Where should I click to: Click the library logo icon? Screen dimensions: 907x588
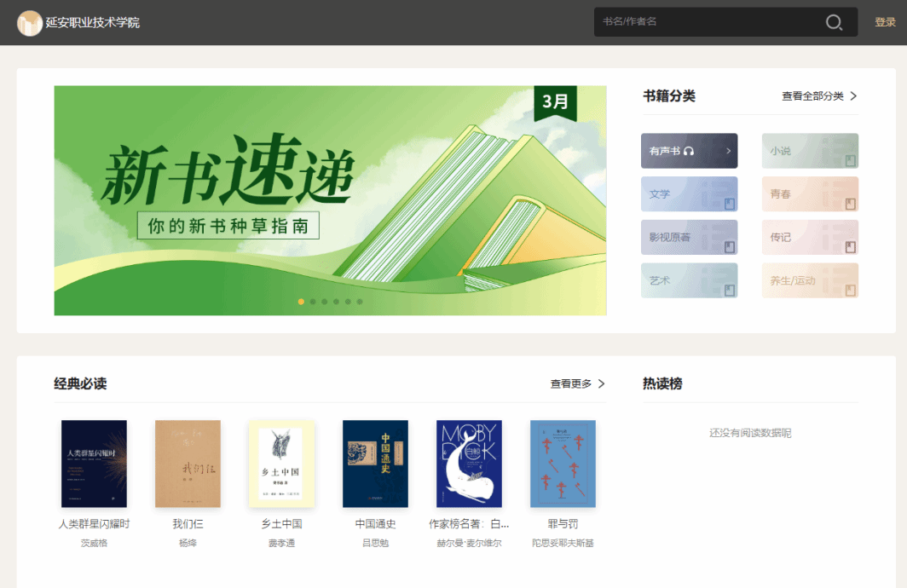tap(30, 23)
